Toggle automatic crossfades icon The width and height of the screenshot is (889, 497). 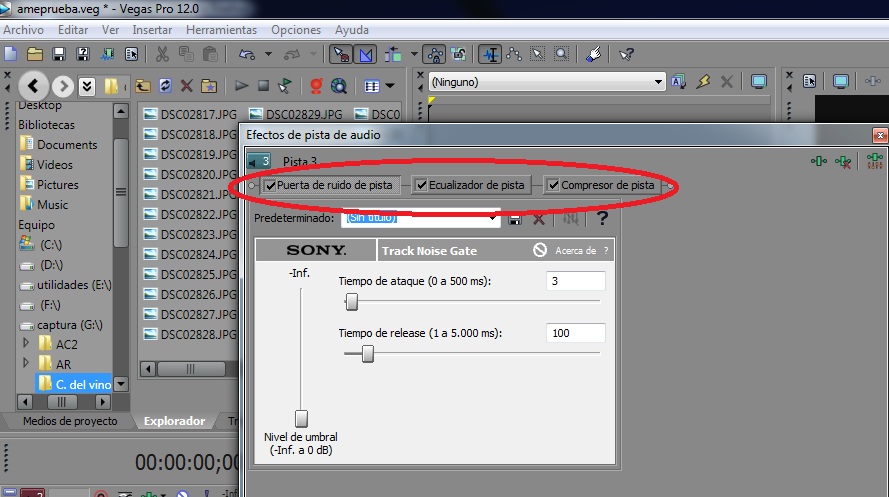[366, 54]
